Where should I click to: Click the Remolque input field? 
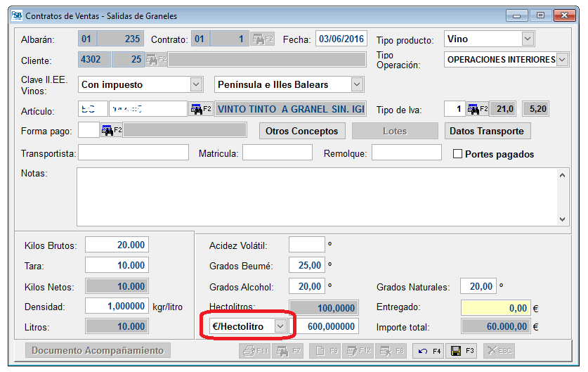pyautogui.click(x=407, y=153)
